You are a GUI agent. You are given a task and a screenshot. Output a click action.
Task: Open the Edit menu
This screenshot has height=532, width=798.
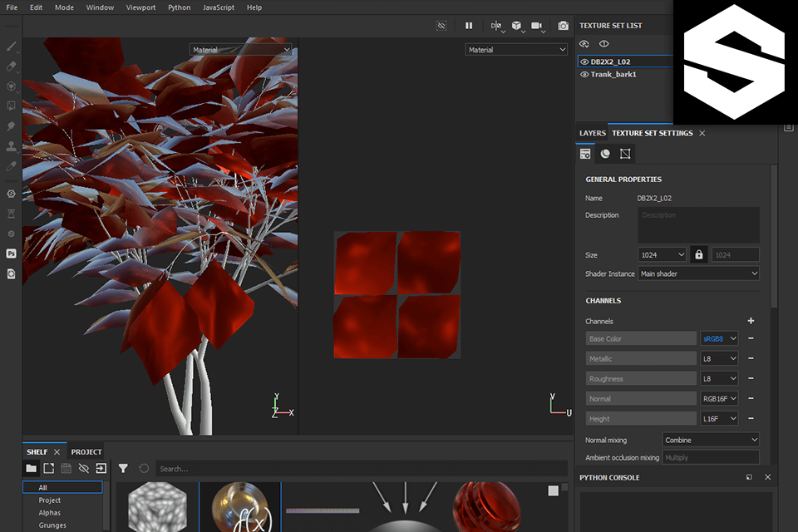click(36, 7)
